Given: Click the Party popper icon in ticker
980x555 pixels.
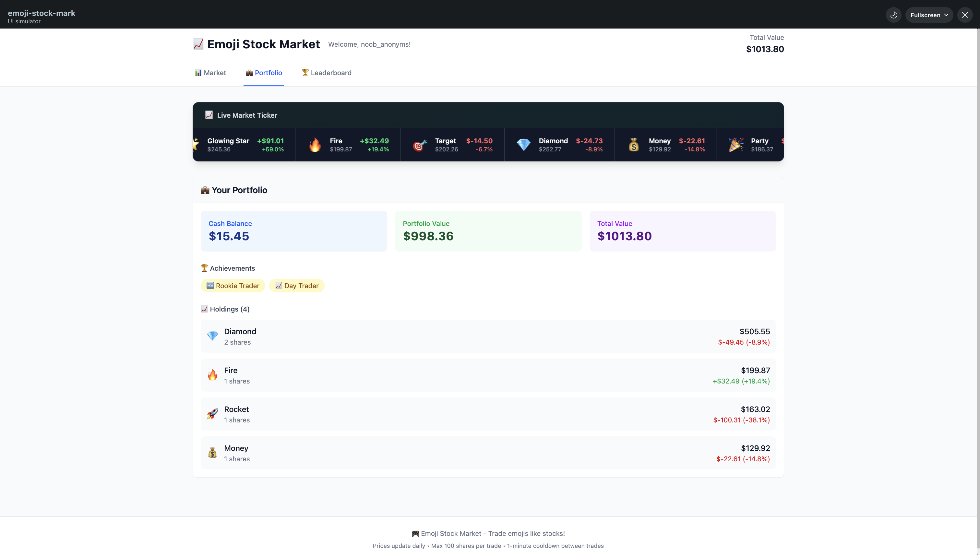Looking at the screenshot, I should [x=736, y=145].
